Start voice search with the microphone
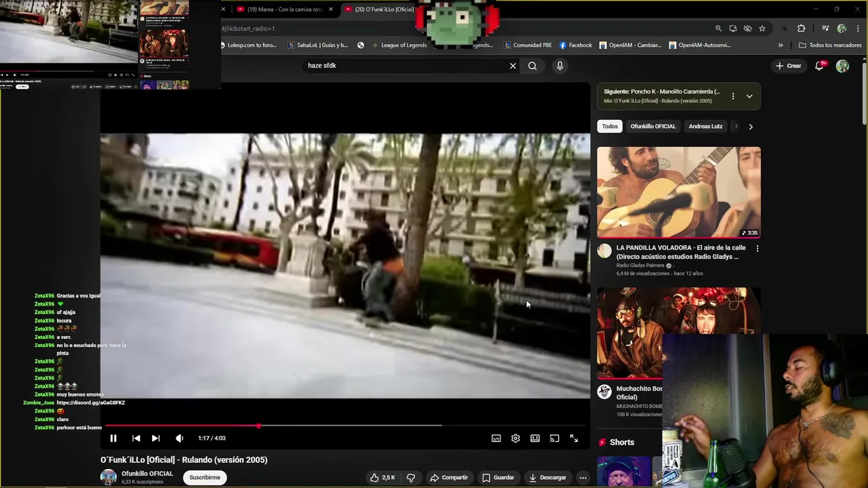Viewport: 868px width, 488px height. coord(559,66)
